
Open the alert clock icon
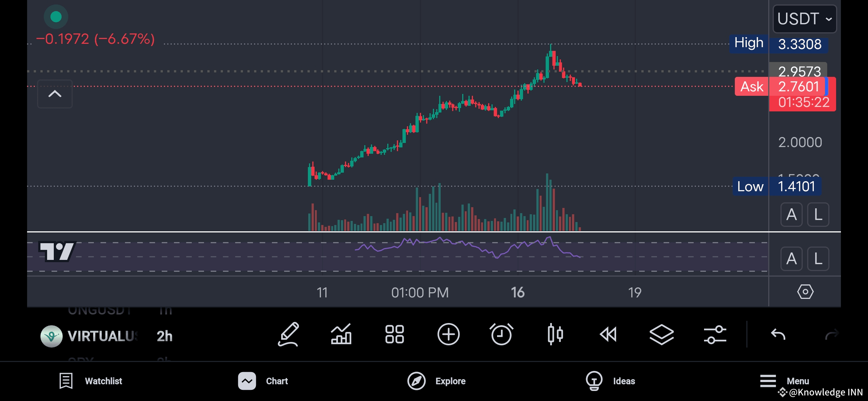tap(502, 335)
